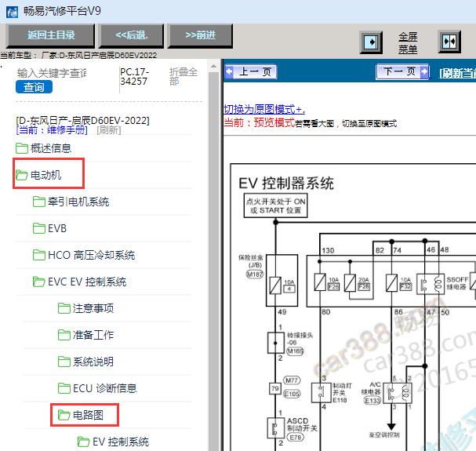Go back with <<后退 button
The width and height of the screenshot is (476, 451).
(132, 35)
